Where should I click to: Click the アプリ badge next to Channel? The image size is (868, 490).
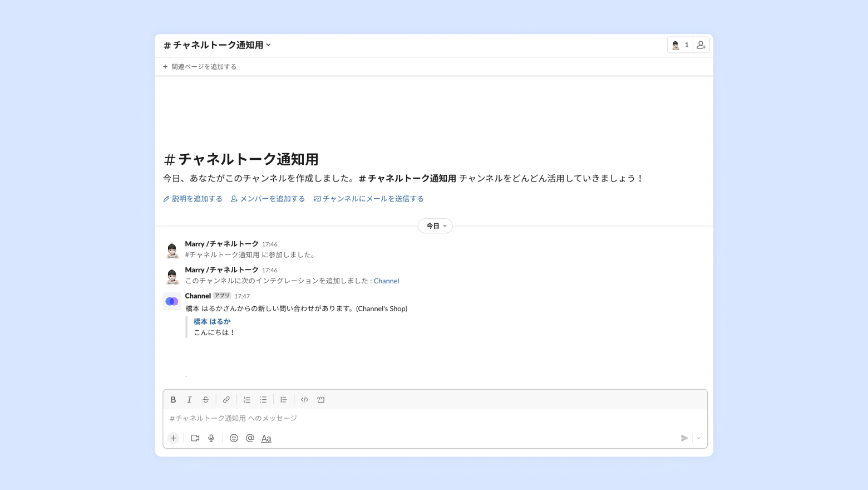pyautogui.click(x=222, y=296)
